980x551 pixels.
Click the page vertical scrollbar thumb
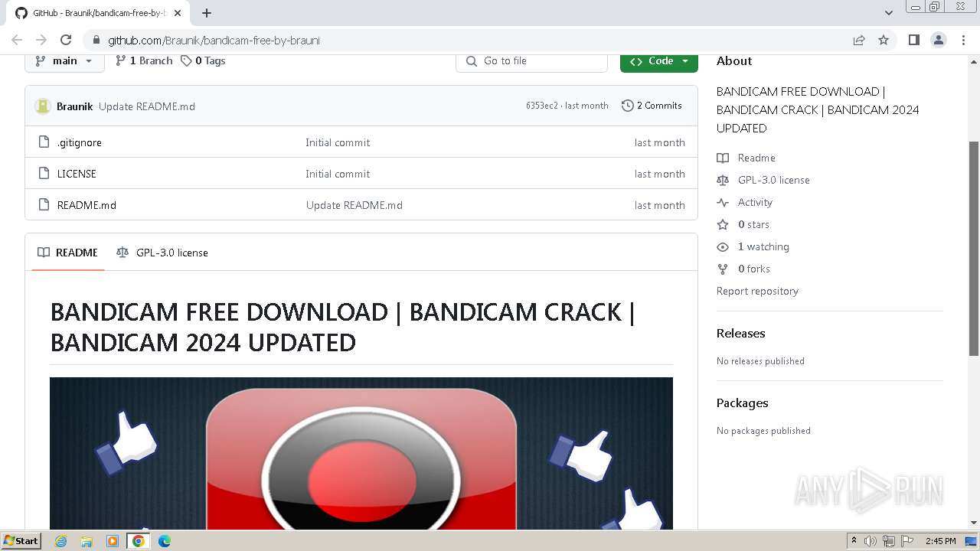pyautogui.click(x=974, y=249)
